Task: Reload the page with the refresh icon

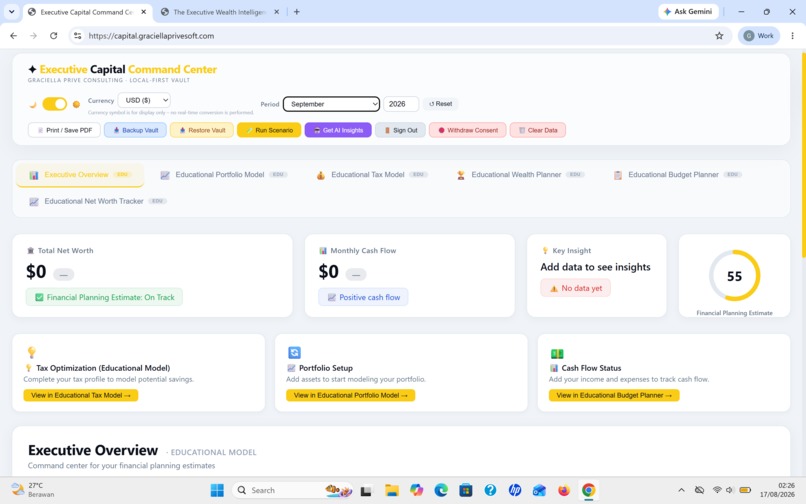Action: (53, 35)
